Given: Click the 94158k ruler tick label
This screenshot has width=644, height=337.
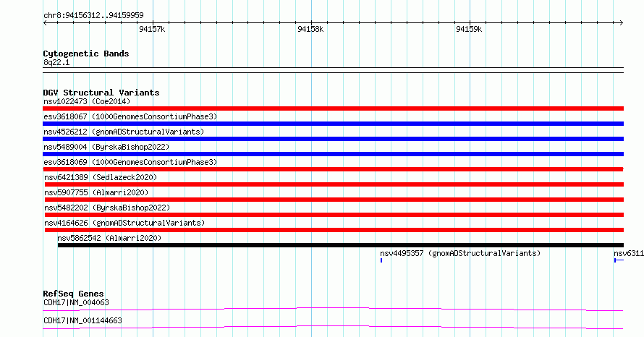Looking at the screenshot, I should [x=310, y=29].
